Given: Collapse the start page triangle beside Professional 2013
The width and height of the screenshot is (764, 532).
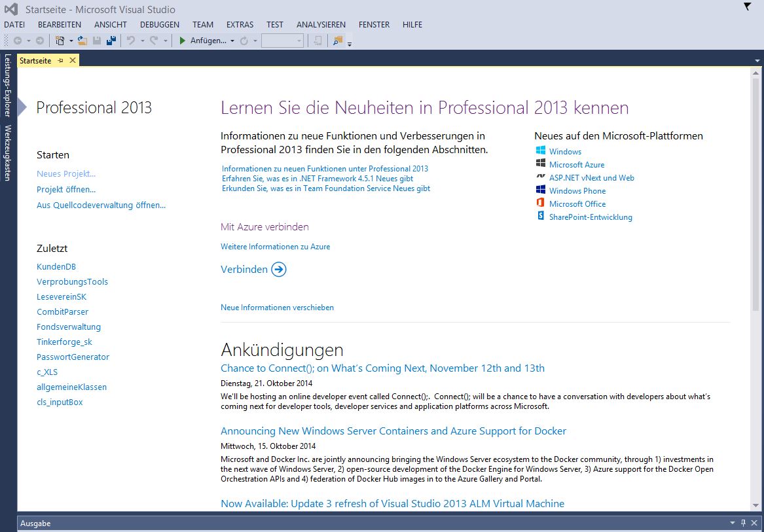Looking at the screenshot, I should pyautogui.click(x=22, y=107).
